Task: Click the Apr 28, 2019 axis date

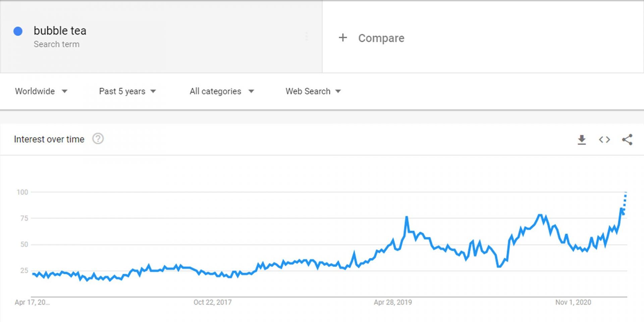Action: tap(393, 302)
